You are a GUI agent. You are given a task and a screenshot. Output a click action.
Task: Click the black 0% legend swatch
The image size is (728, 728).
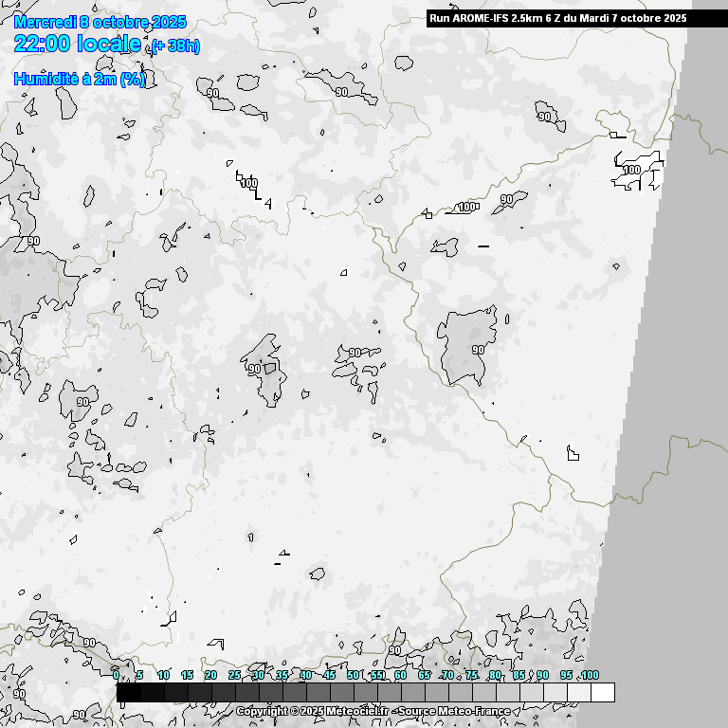(129, 693)
